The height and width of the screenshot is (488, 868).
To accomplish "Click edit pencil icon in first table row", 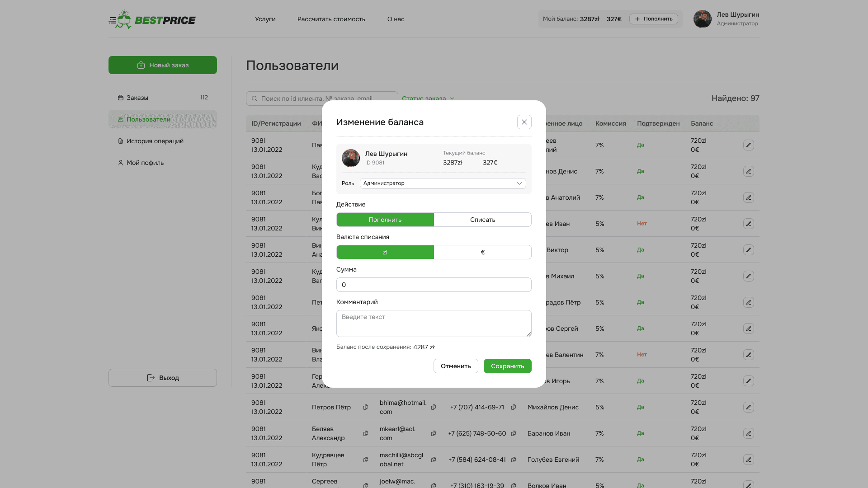I will [748, 145].
